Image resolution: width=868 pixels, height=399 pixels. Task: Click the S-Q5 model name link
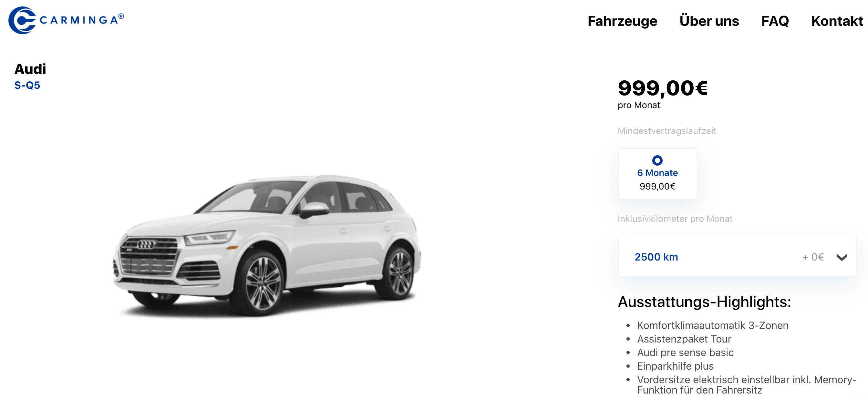pyautogui.click(x=27, y=85)
